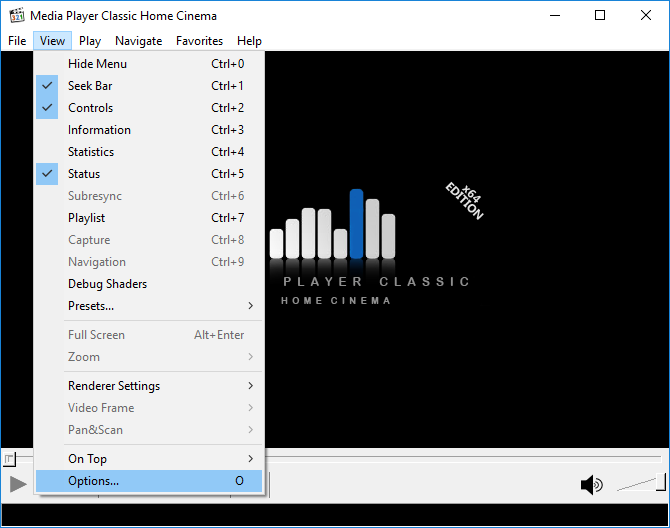
Task: Open the Options... dialog
Action: (149, 481)
